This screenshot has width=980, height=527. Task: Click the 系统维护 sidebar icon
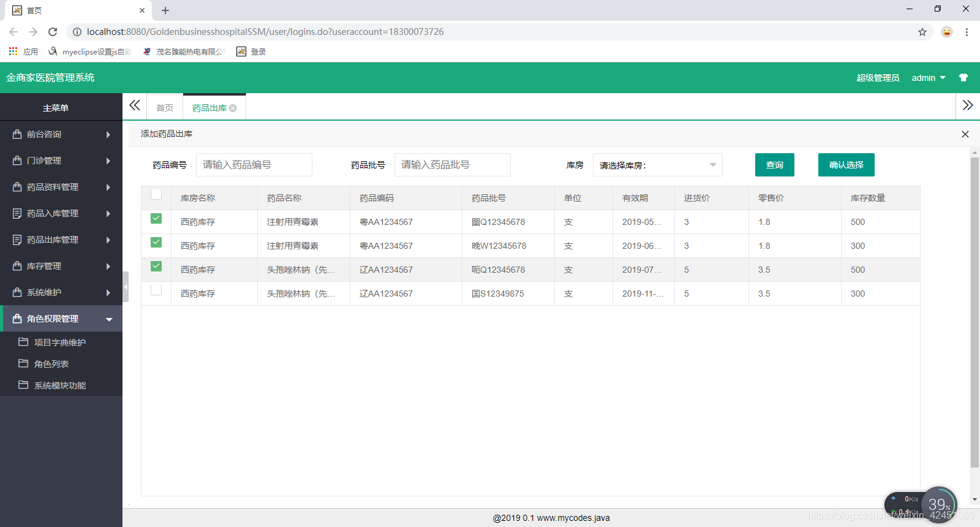[x=17, y=292]
